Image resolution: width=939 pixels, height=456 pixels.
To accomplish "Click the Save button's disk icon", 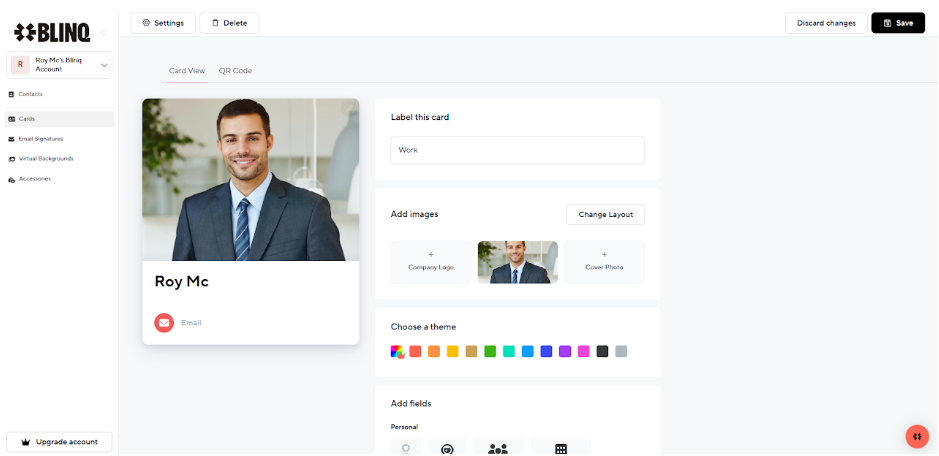I will pyautogui.click(x=887, y=23).
